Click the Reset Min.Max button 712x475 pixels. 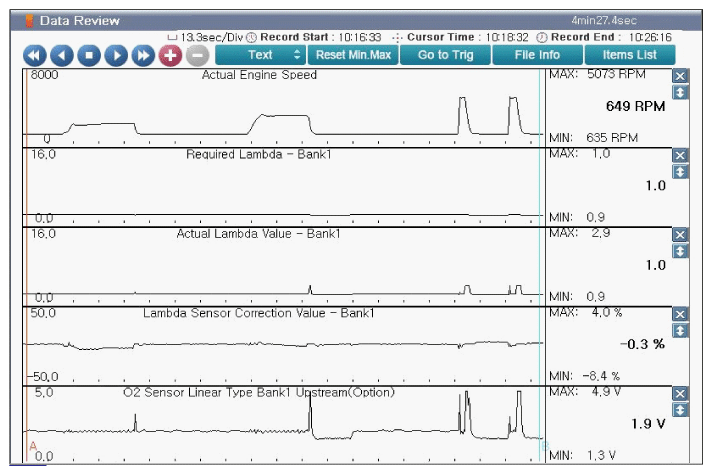point(353,55)
